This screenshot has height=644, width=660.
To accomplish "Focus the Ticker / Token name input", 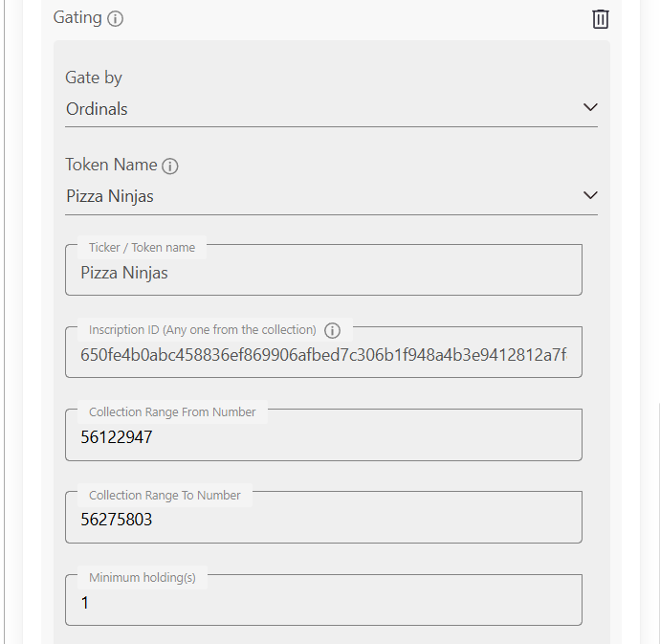I will [323, 270].
